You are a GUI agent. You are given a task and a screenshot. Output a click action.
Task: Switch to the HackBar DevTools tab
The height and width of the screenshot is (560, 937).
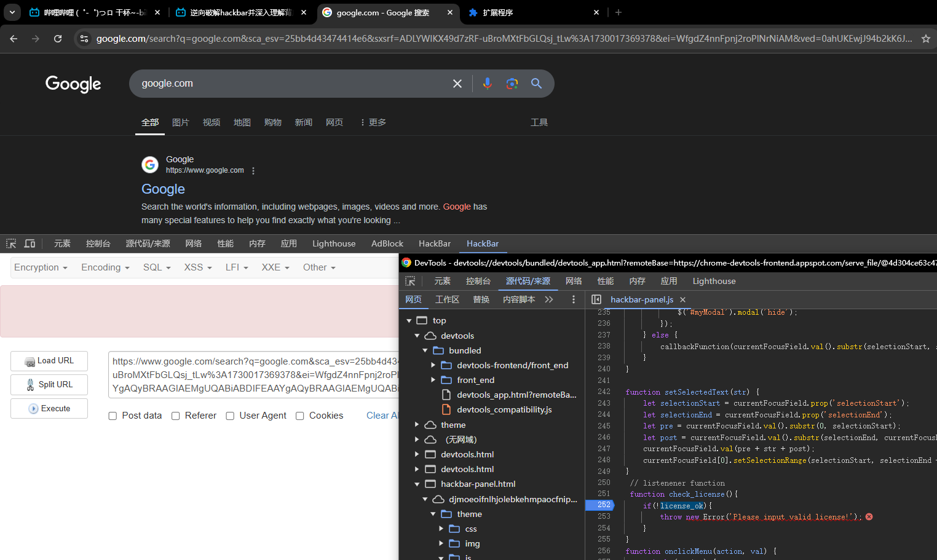(434, 243)
